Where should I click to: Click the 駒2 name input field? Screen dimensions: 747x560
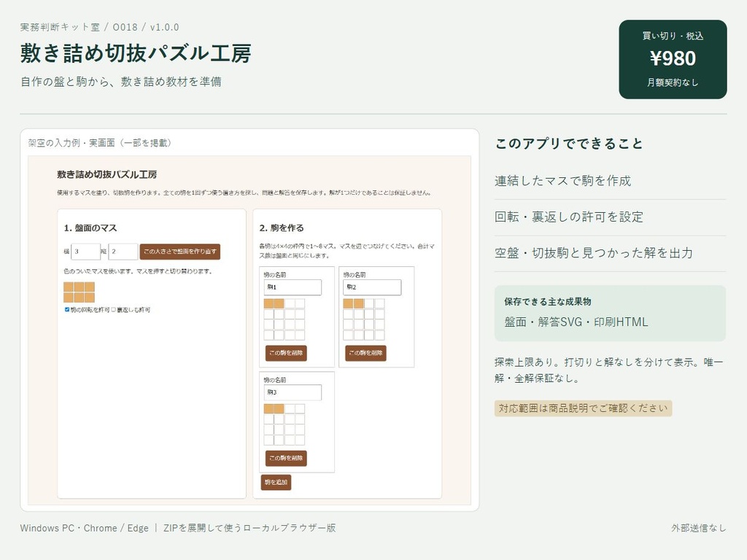click(x=372, y=287)
